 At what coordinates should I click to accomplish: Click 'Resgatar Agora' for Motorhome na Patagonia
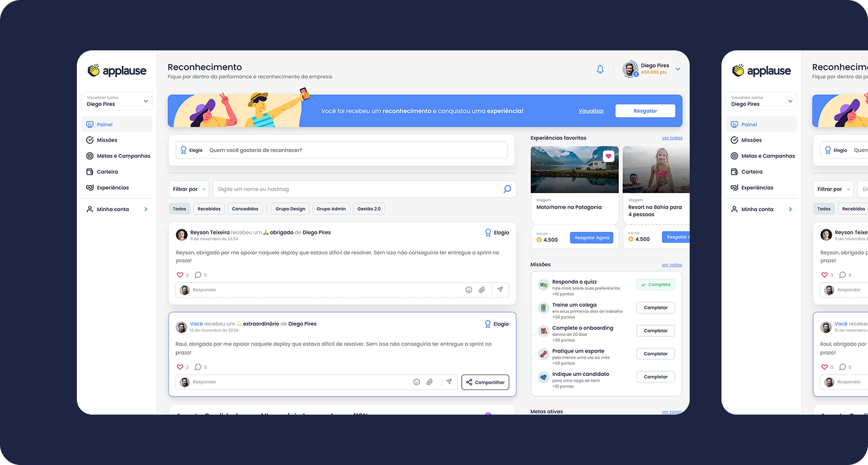[592, 238]
